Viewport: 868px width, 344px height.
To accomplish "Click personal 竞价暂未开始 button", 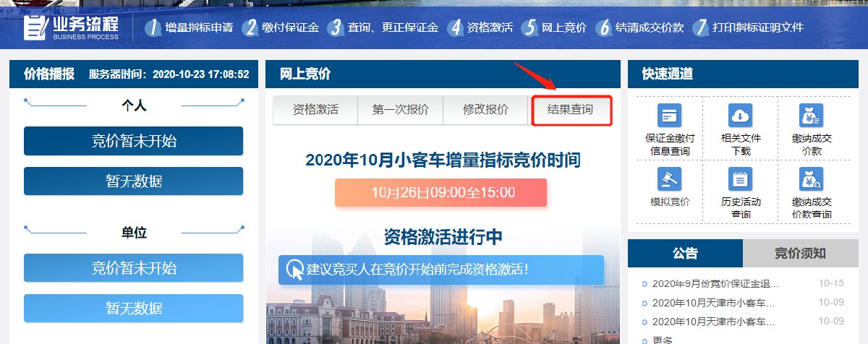I will point(134,141).
